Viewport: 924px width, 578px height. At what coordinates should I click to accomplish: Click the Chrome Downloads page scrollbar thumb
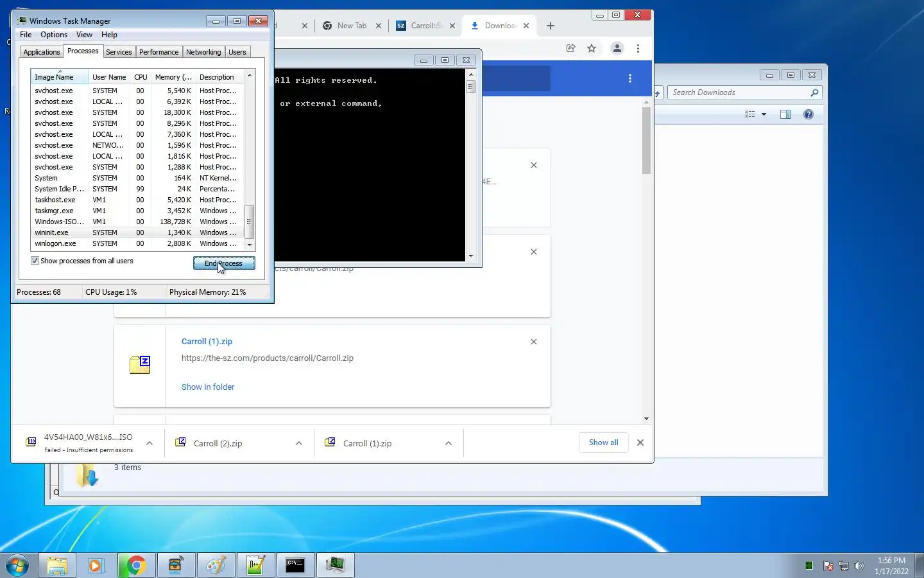click(x=646, y=141)
